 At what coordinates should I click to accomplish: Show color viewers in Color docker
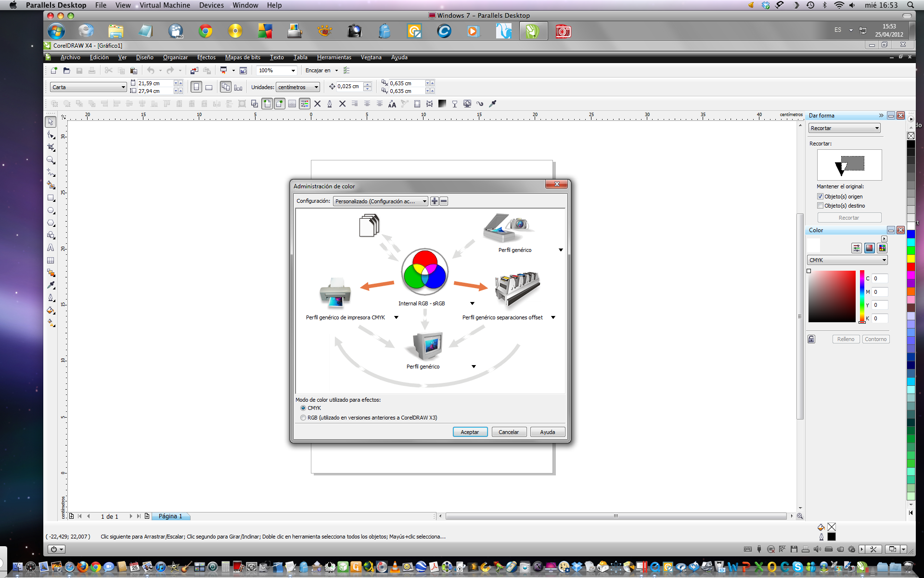point(869,248)
